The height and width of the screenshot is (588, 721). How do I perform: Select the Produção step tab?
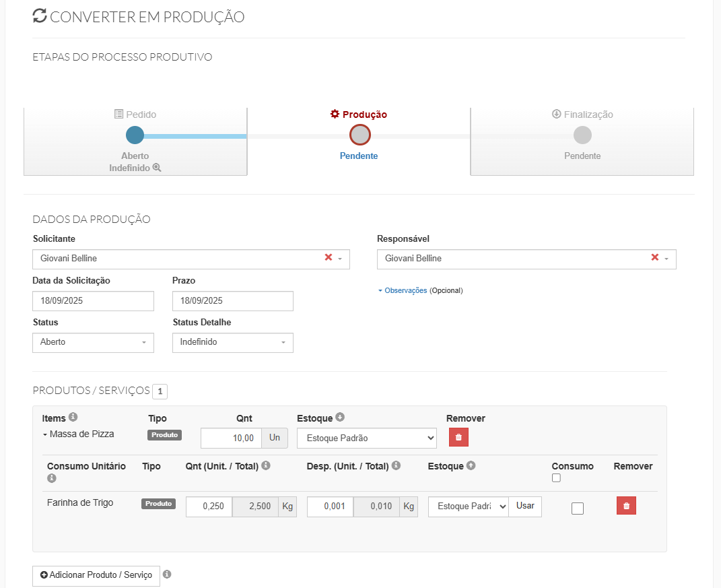pyautogui.click(x=359, y=135)
